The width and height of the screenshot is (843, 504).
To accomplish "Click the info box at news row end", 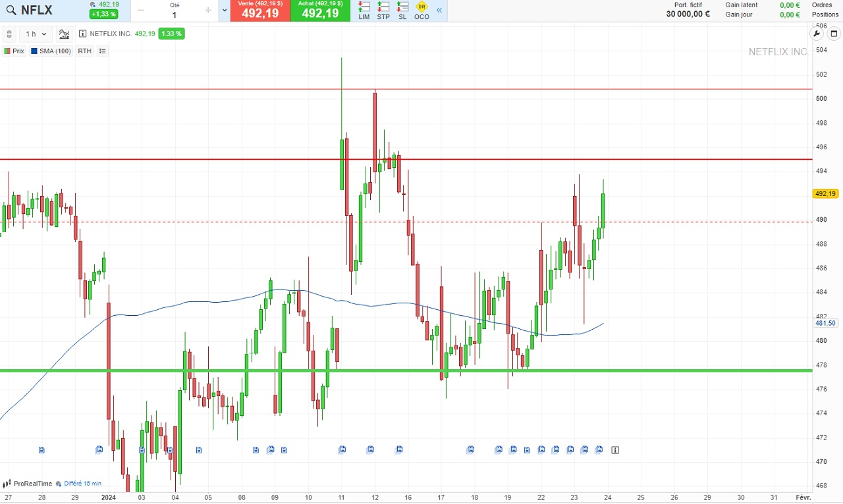I will click(x=614, y=450).
